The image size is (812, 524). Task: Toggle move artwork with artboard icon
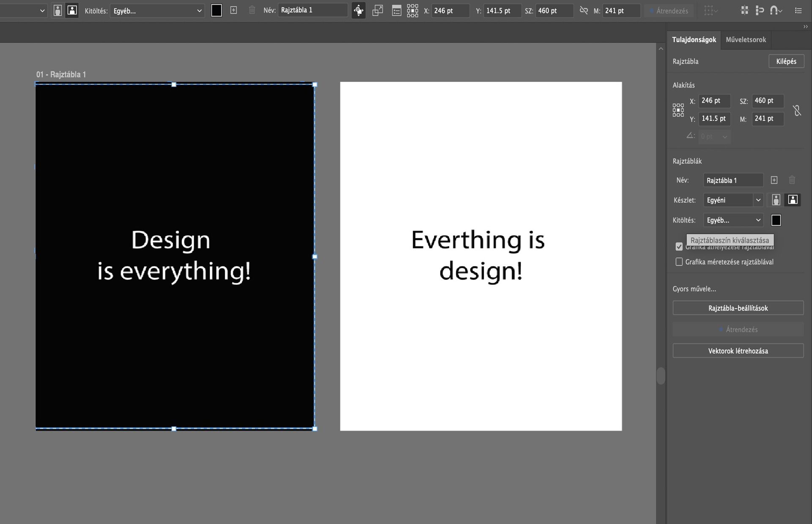(x=358, y=11)
